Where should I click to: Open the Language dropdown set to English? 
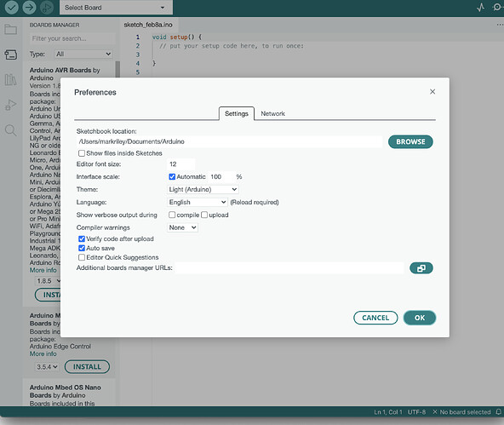tap(198, 202)
